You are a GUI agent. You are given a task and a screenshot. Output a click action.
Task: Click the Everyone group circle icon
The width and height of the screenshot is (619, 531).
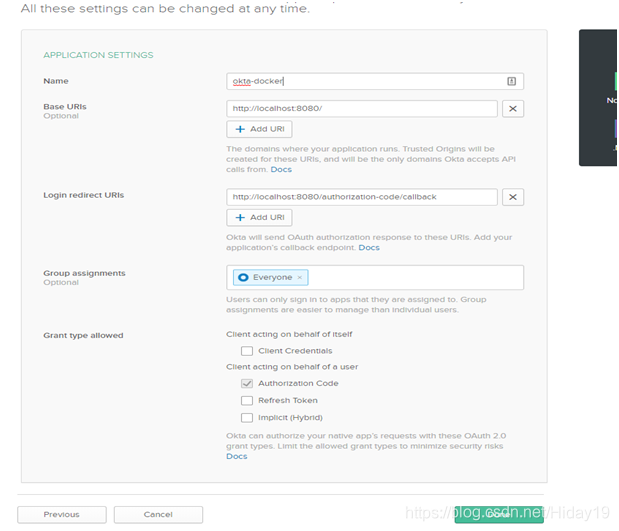pyautogui.click(x=243, y=277)
